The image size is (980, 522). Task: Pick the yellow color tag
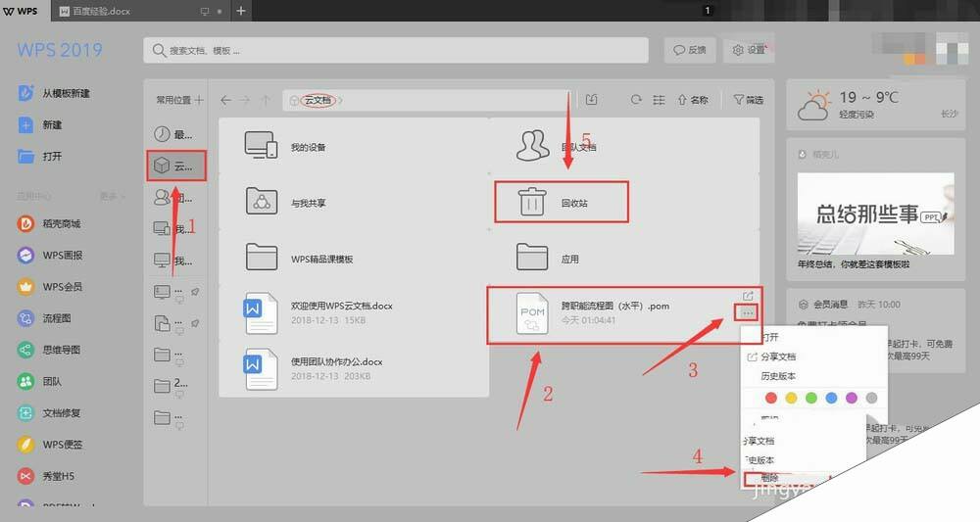791,398
